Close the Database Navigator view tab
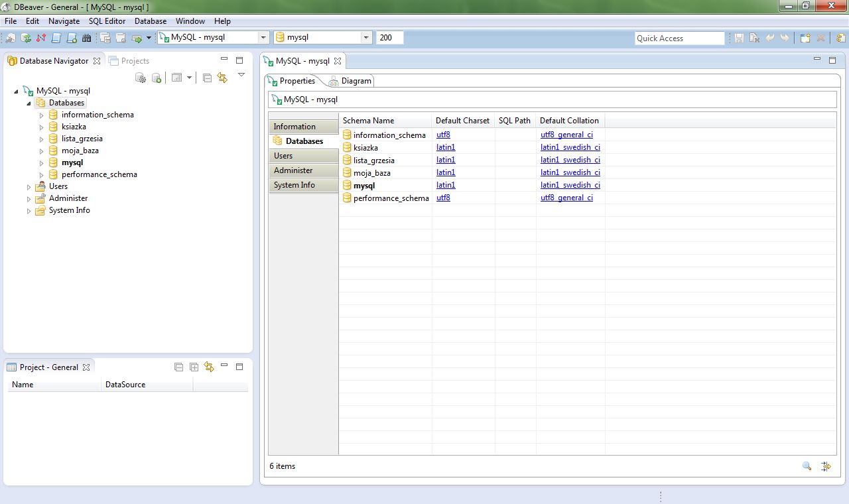This screenshot has width=849, height=504. point(96,61)
